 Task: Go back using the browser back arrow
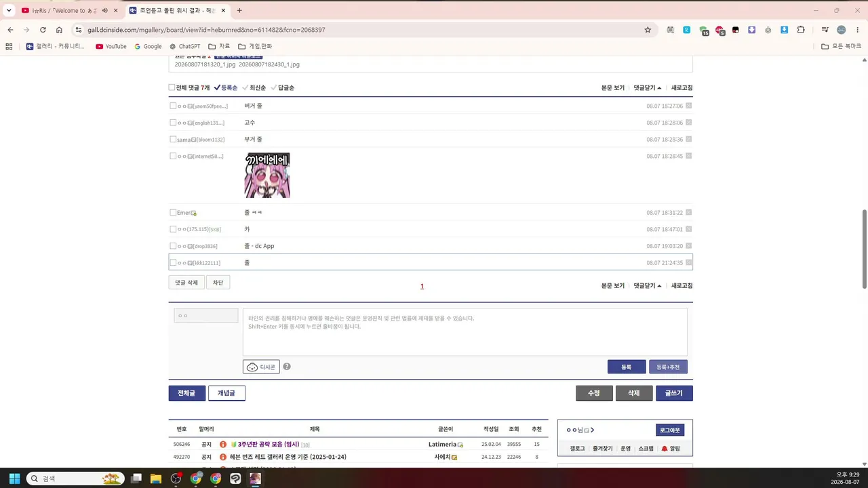coord(10,30)
